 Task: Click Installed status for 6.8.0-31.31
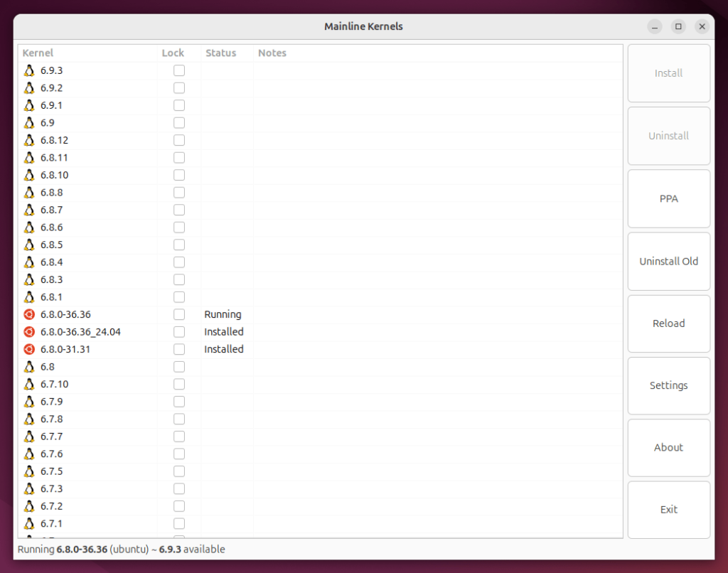[224, 349]
